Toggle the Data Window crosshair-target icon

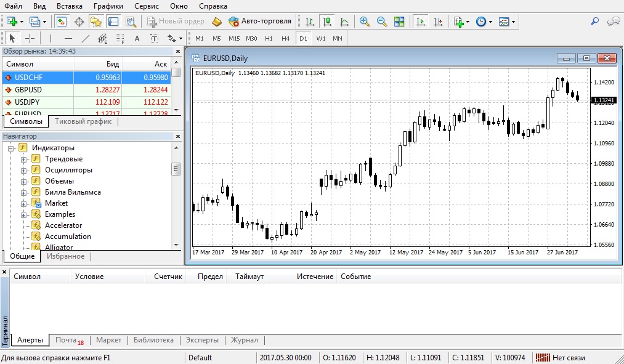pos(79,22)
